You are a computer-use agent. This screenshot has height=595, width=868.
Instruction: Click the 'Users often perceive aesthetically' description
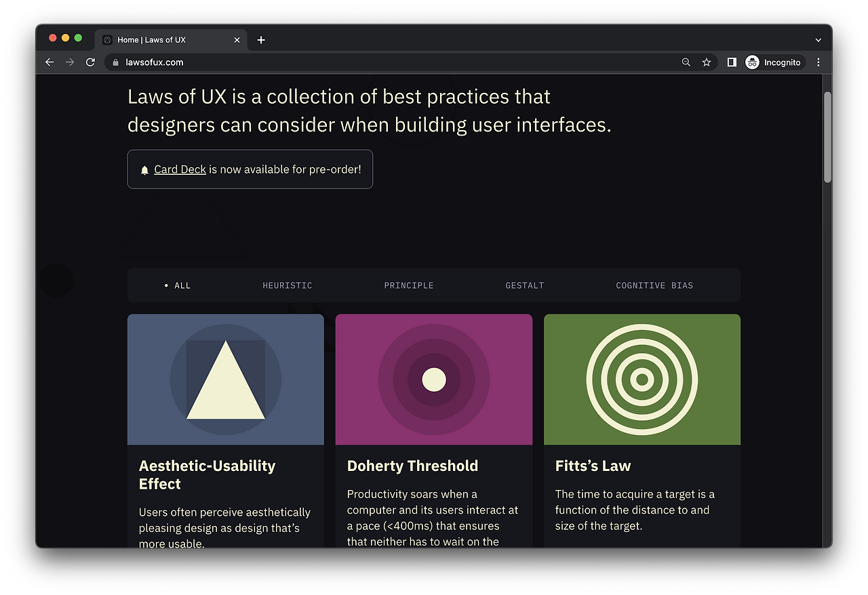pyautogui.click(x=224, y=527)
